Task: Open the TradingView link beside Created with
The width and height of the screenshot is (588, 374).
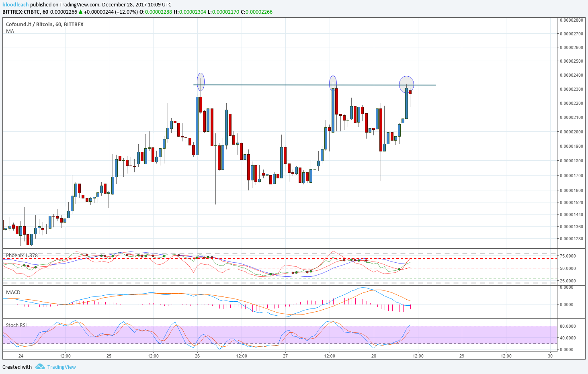Action: tap(61, 367)
